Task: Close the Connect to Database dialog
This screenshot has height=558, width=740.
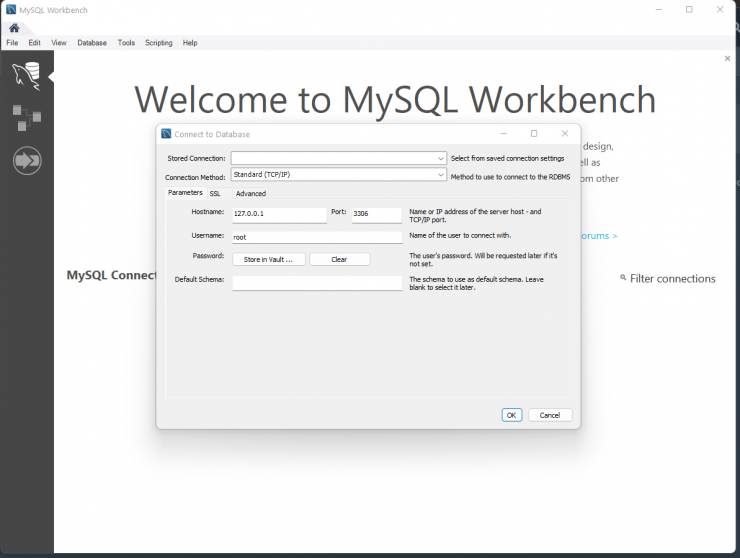Action: 565,134
